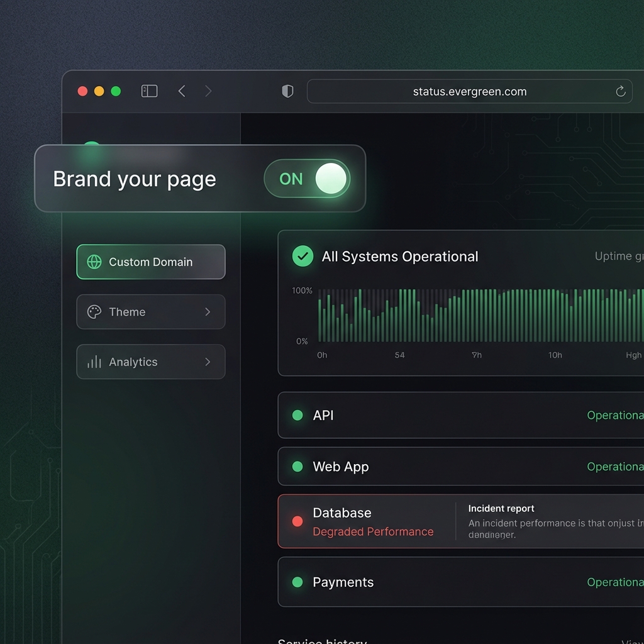Click the privacy shield icon
This screenshot has height=644, width=644.
click(x=287, y=91)
